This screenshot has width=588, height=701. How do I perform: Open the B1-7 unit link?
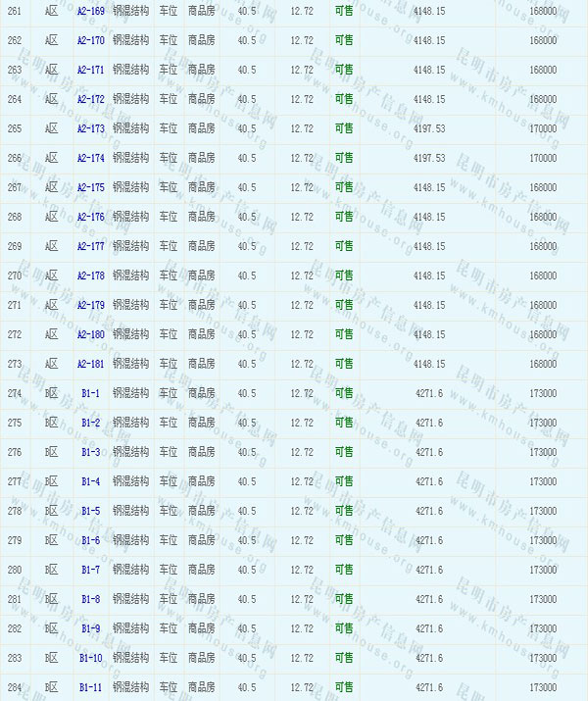coord(90,570)
